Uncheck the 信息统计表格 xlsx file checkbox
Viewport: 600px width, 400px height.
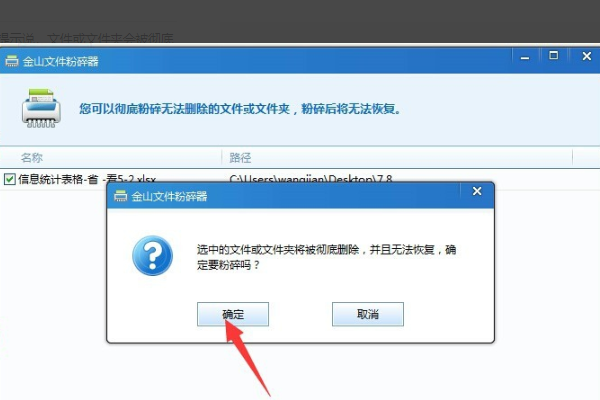(9, 179)
